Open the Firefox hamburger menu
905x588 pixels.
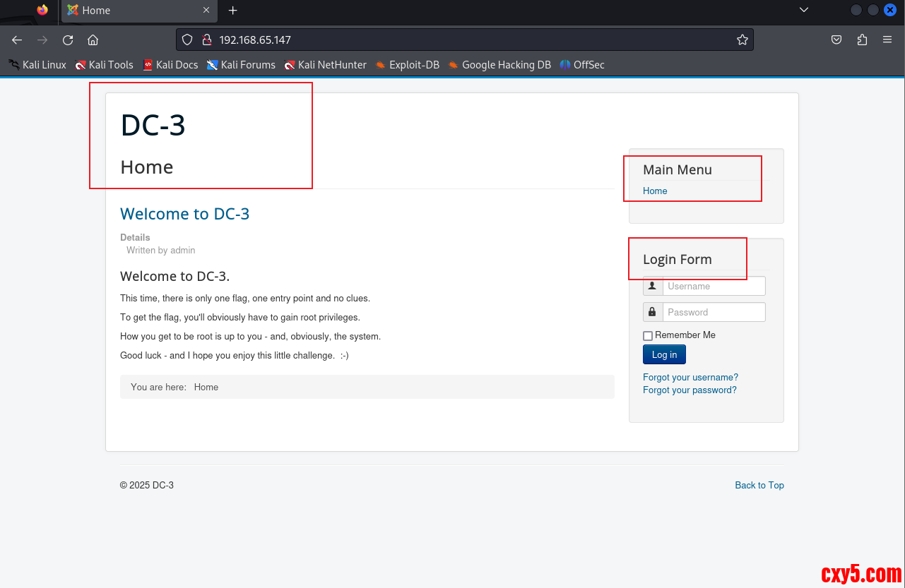(x=887, y=40)
